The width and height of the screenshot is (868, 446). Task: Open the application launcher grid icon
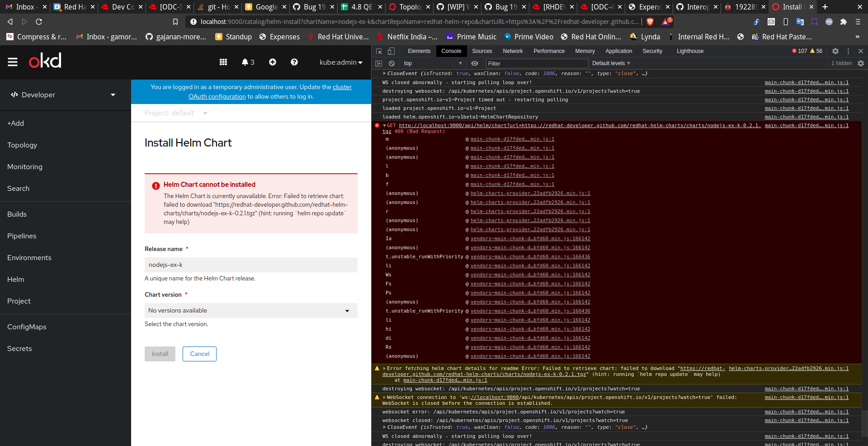click(223, 62)
